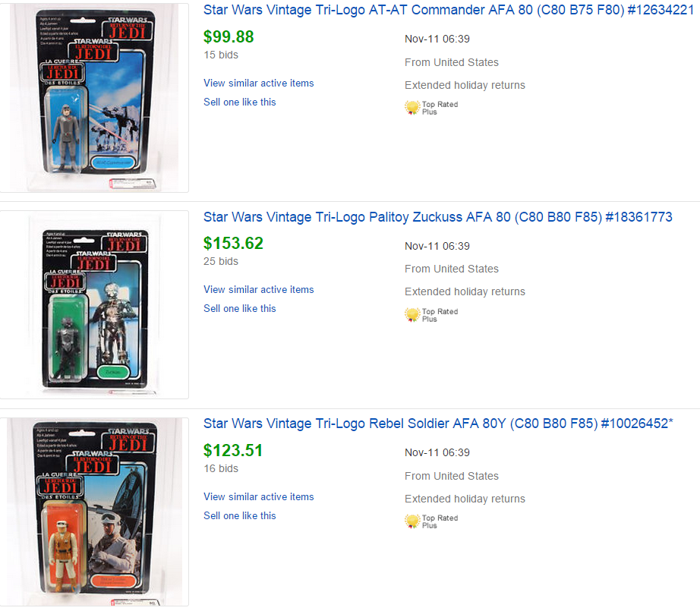This screenshot has width=700, height=611.
Task: Click the $123.51 sold price
Action: click(x=233, y=450)
